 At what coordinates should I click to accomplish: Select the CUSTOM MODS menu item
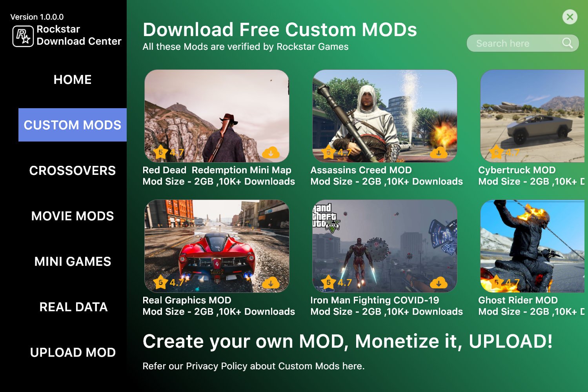[x=73, y=125]
